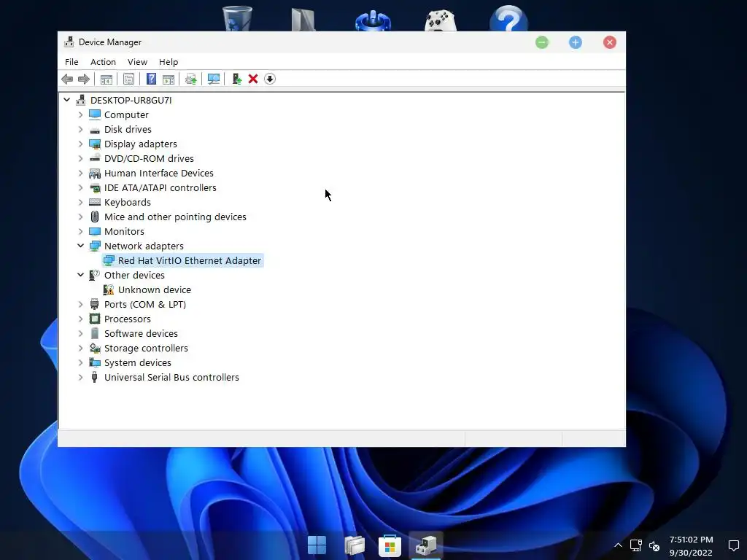
Task: Open File Explorer from the taskbar
Action: click(x=355, y=545)
